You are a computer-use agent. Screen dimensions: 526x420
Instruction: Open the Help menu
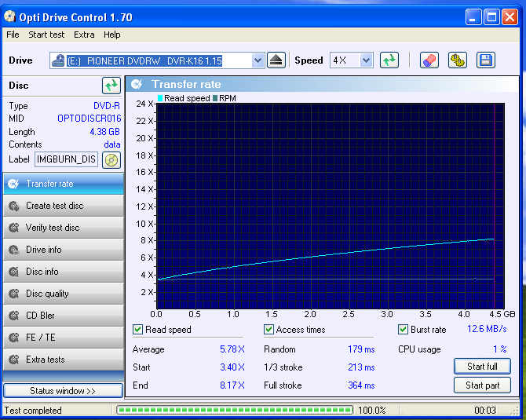112,35
